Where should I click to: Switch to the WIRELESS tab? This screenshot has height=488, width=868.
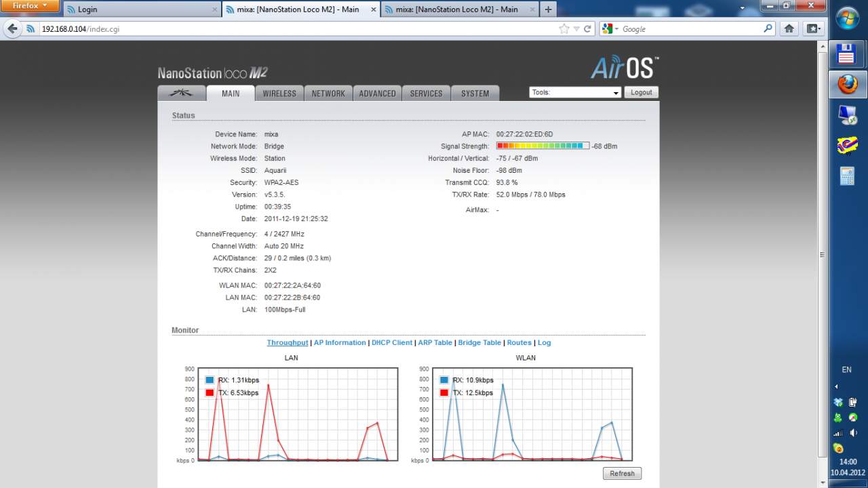[279, 93]
